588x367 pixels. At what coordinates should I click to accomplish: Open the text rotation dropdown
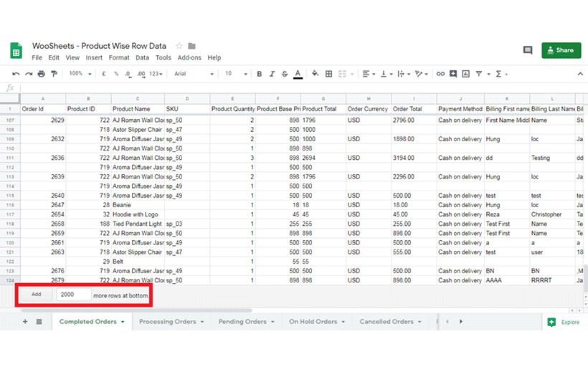point(421,74)
